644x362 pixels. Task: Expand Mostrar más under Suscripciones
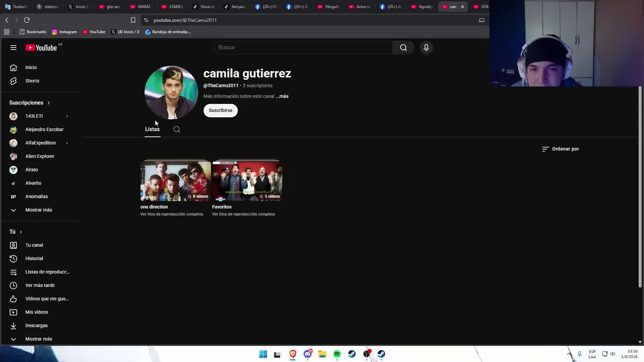[39, 210]
